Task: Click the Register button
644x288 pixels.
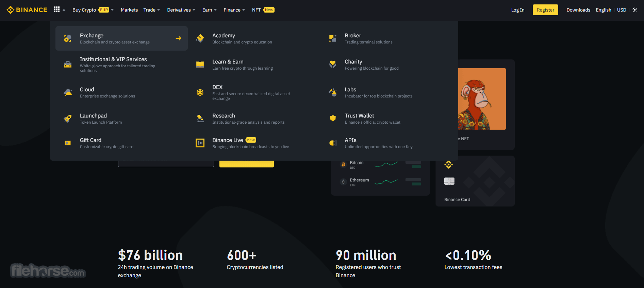Action: pyautogui.click(x=545, y=10)
